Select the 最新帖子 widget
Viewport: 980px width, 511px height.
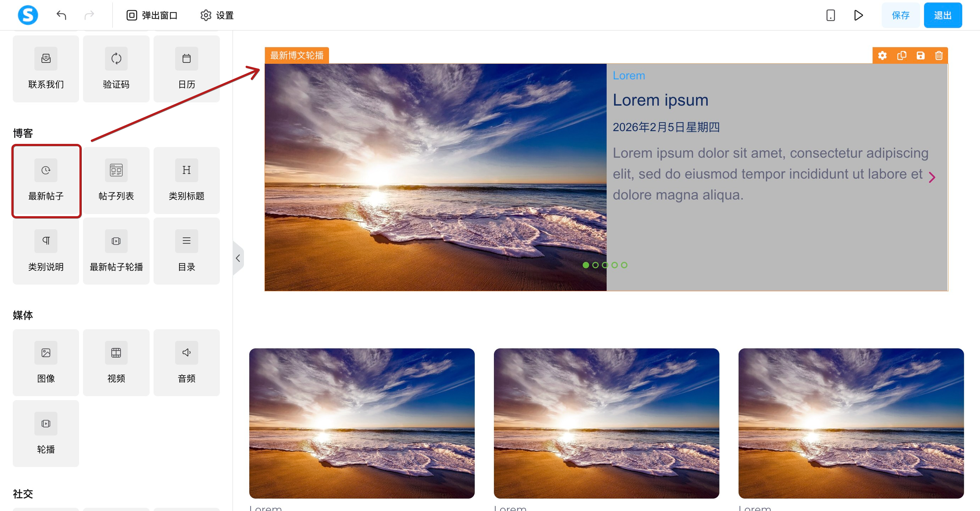coord(46,181)
